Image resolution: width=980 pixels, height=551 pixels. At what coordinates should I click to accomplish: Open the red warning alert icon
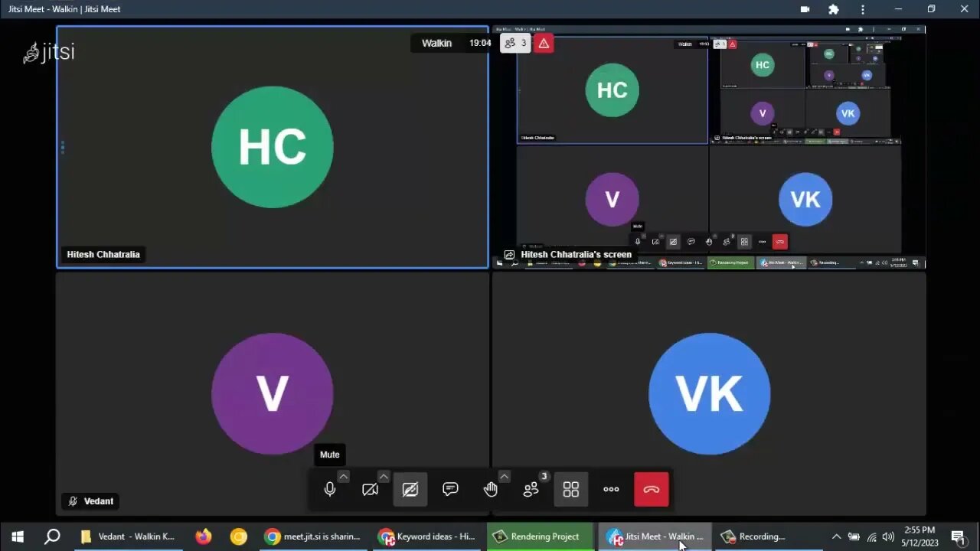click(x=544, y=43)
